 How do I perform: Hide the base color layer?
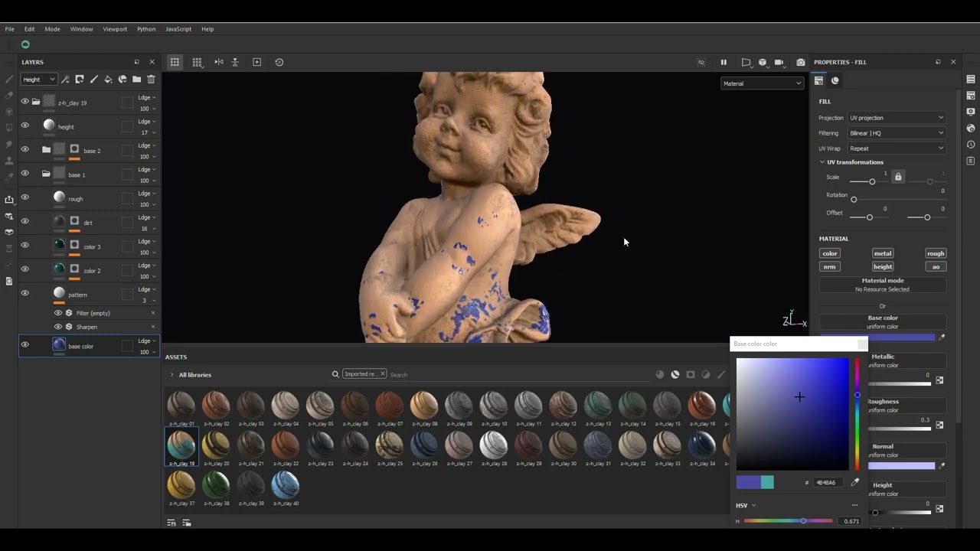pos(24,345)
